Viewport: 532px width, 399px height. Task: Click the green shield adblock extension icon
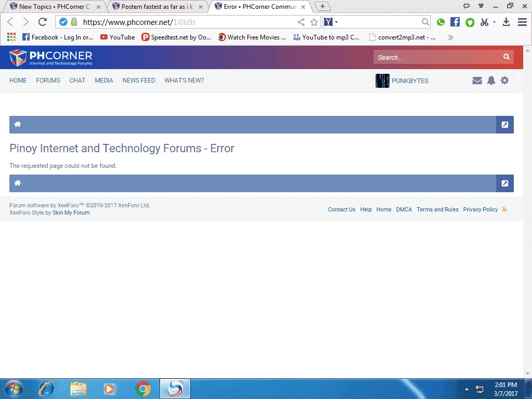pos(470,22)
